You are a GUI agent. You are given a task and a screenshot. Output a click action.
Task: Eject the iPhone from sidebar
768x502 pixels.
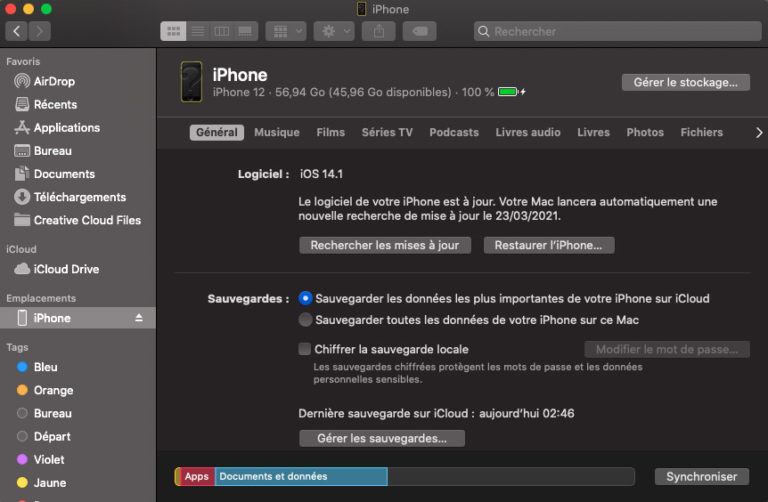tap(139, 318)
